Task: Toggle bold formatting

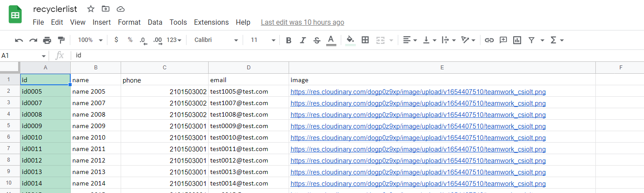Action: 289,40
